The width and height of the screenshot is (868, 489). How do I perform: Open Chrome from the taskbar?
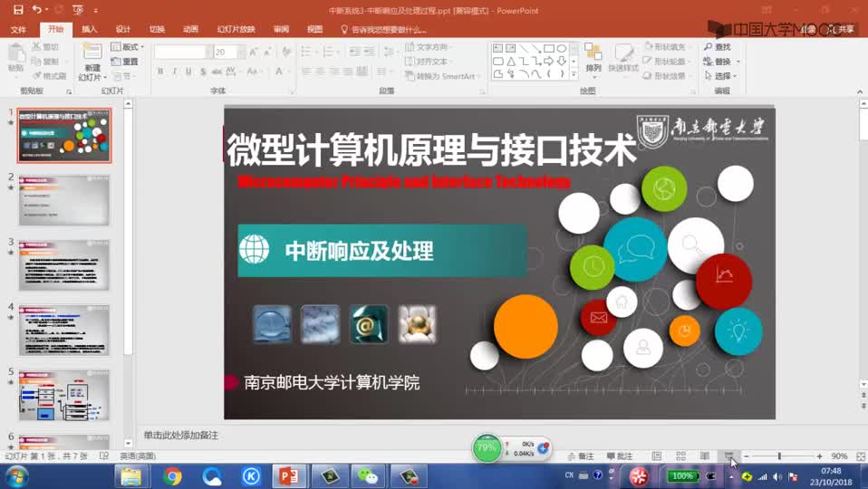point(172,476)
